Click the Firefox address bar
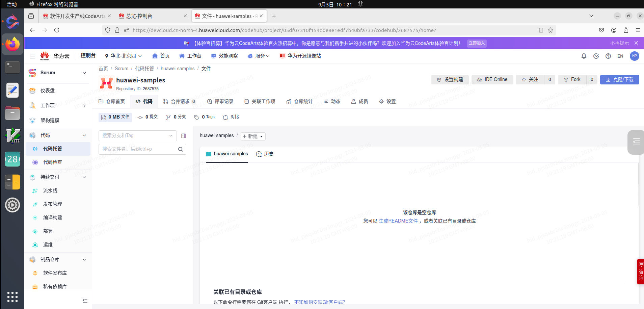 pyautogui.click(x=284, y=30)
